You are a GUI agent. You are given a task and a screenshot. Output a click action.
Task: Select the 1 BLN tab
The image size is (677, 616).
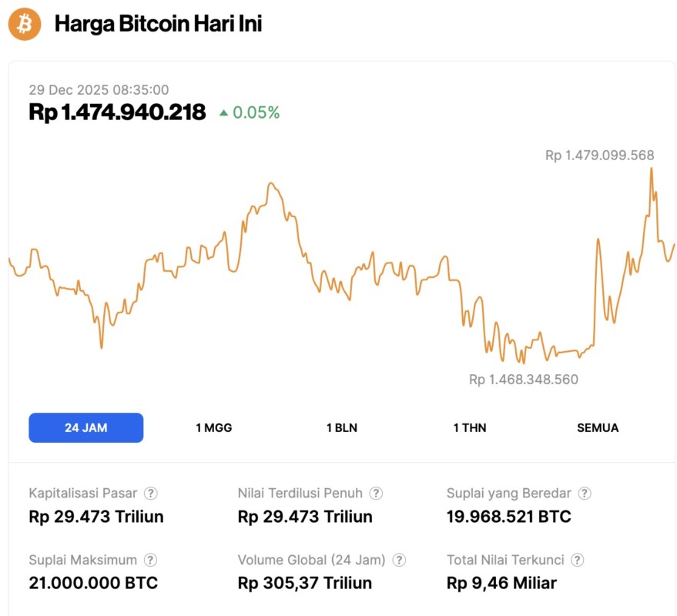coord(340,427)
